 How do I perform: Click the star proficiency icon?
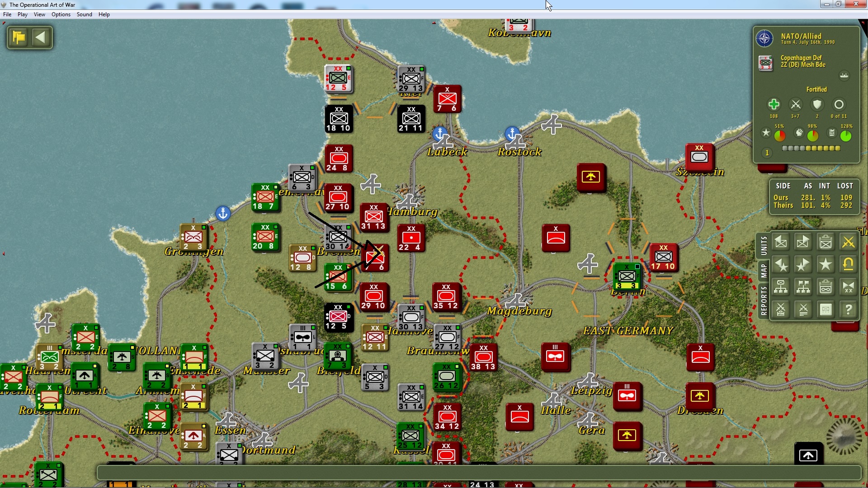click(766, 133)
